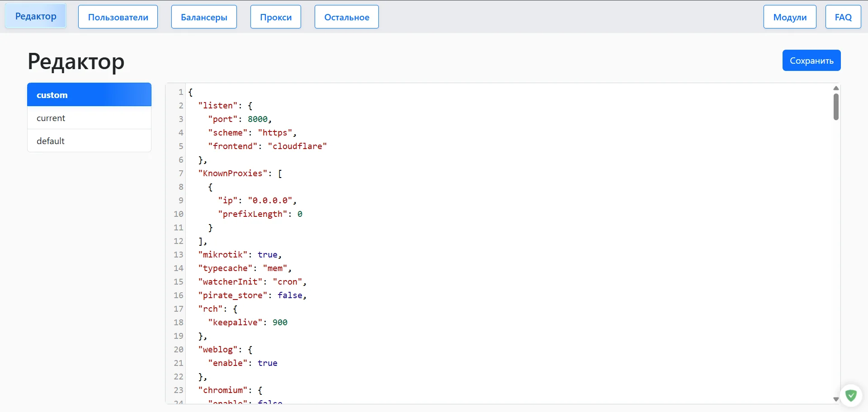
Task: Select the custom config file
Action: pos(89,95)
